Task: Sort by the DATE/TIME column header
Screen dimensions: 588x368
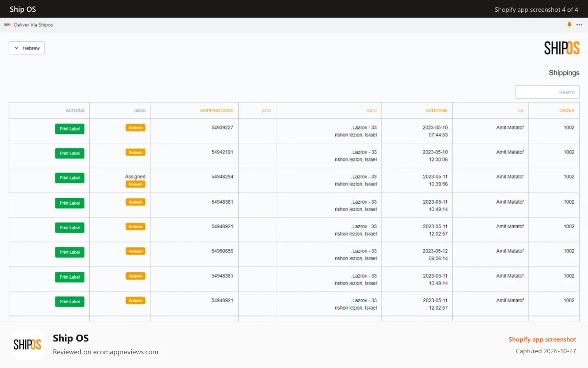Action: (437, 110)
